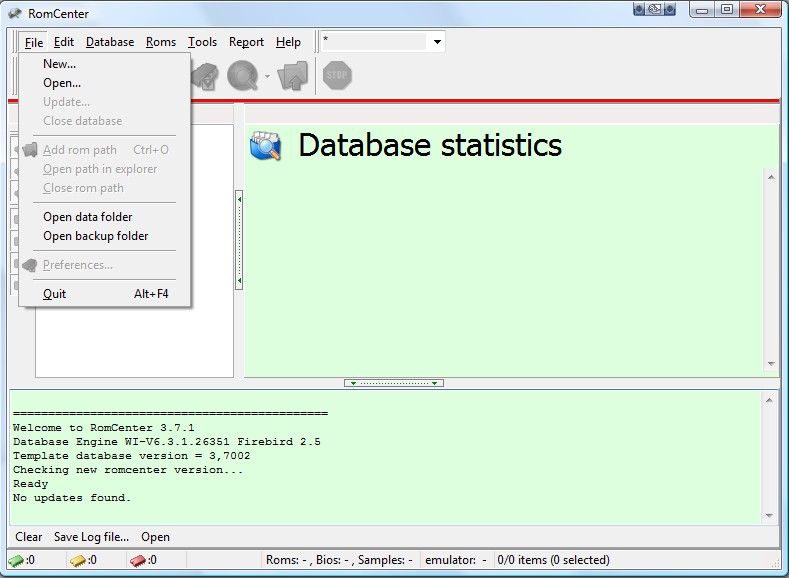
Task: Click Clear log button
Action: (x=29, y=537)
